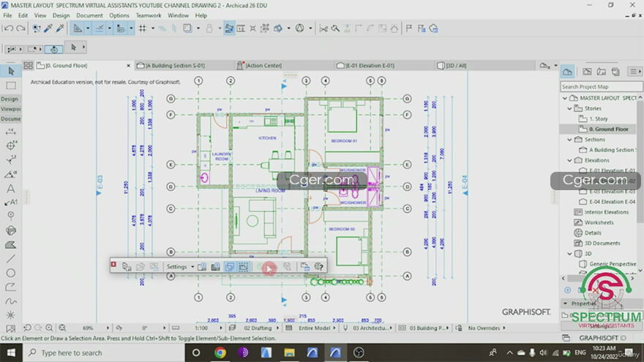The width and height of the screenshot is (644, 362).
Task: Select the Arrow tool in the toolbox
Action: 11,71
